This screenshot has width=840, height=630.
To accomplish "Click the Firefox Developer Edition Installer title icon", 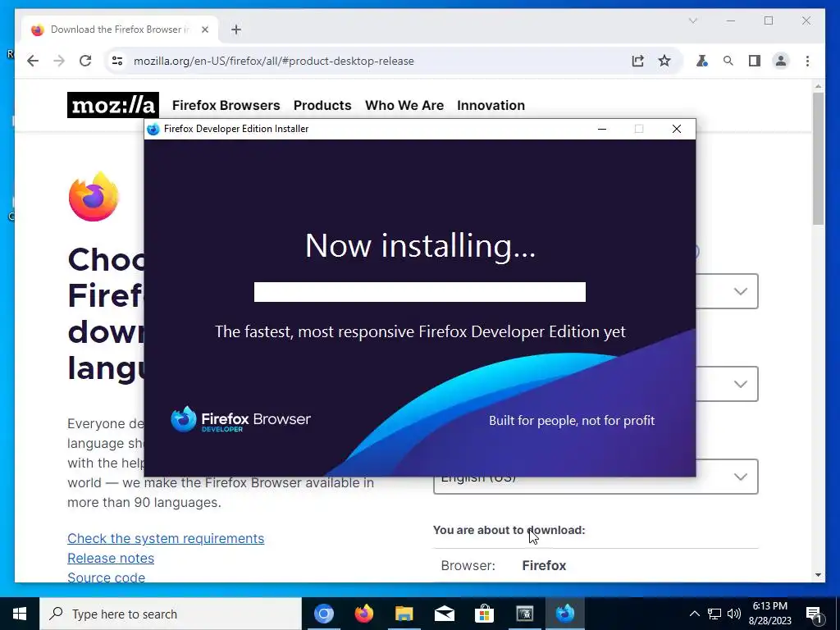I will (x=153, y=129).
